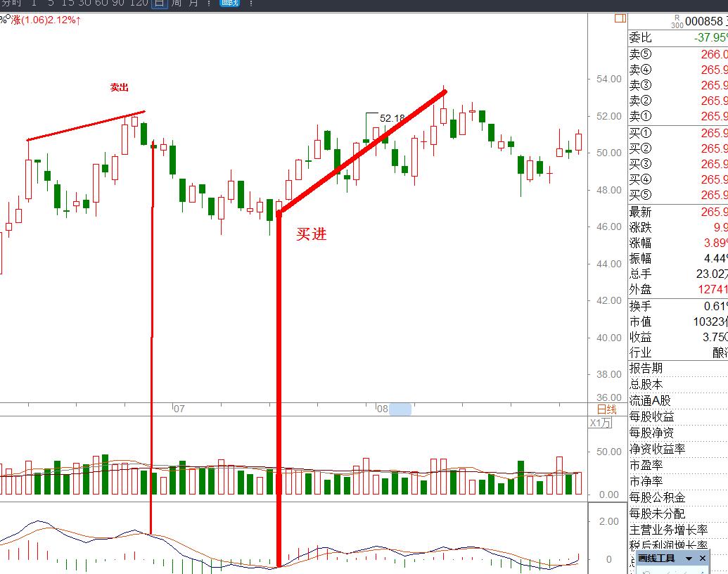The image size is (728, 574).
Task: Click the R 300 margin trading badge
Action: tap(677, 22)
